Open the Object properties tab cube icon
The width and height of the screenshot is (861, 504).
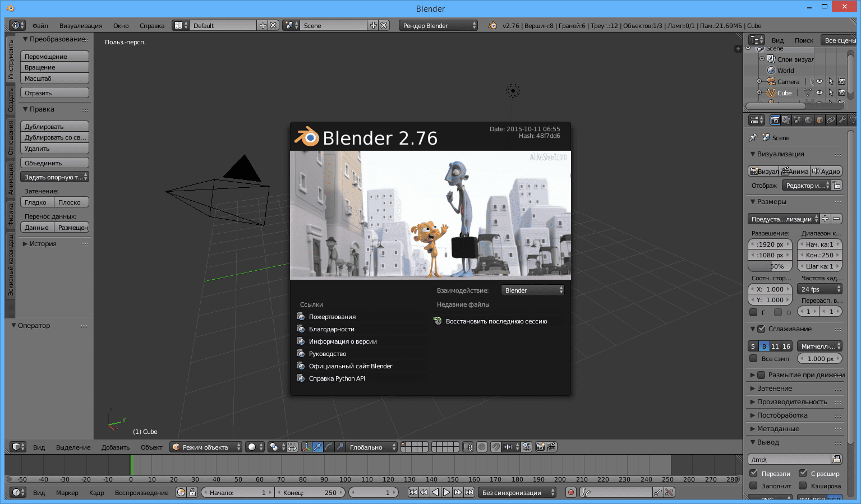pos(819,120)
